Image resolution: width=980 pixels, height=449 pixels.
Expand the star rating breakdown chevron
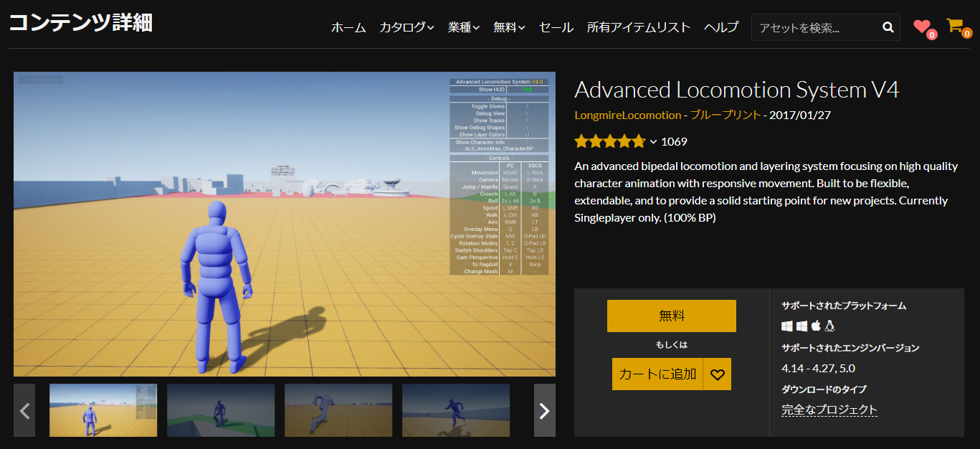coord(653,142)
